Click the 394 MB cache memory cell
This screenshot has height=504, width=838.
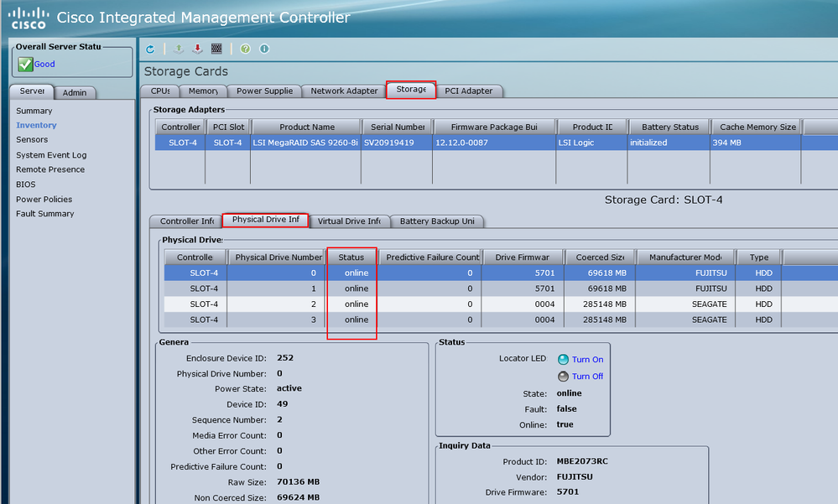[x=756, y=143]
